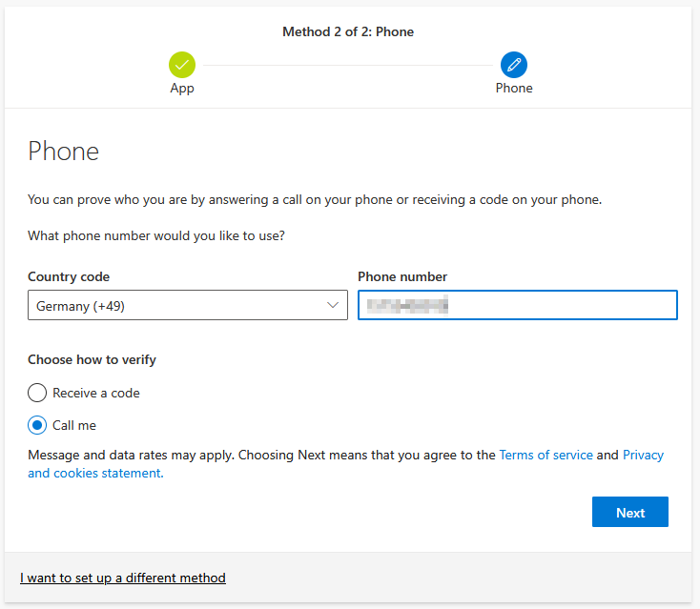Click the "Method 2 of 2: Phone" title
This screenshot has height=609, width=700.
tap(348, 31)
